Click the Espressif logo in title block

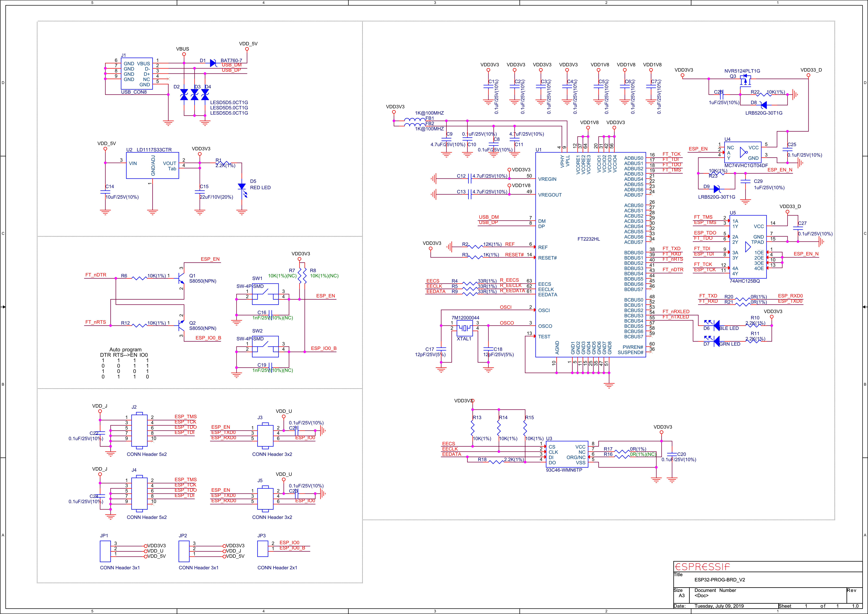702,567
